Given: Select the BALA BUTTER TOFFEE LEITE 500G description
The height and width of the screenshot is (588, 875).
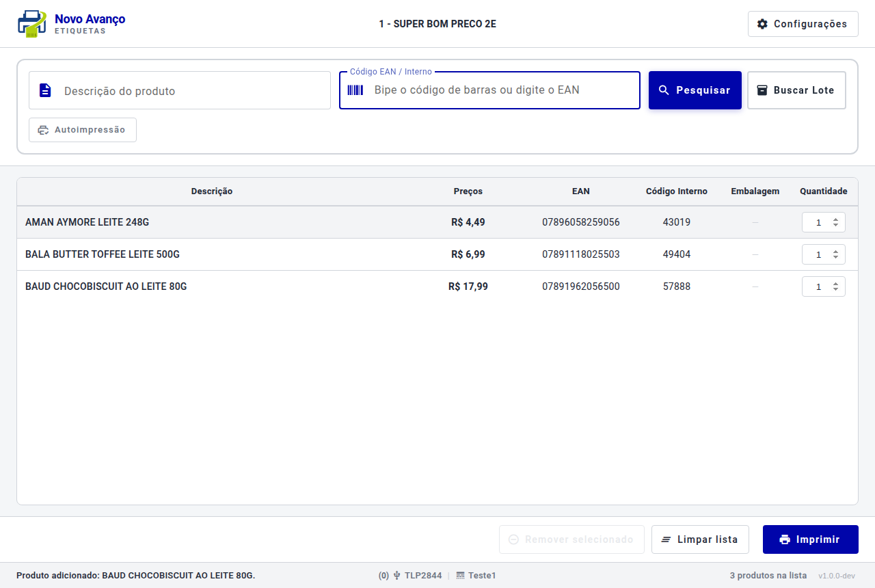Looking at the screenshot, I should 103,254.
